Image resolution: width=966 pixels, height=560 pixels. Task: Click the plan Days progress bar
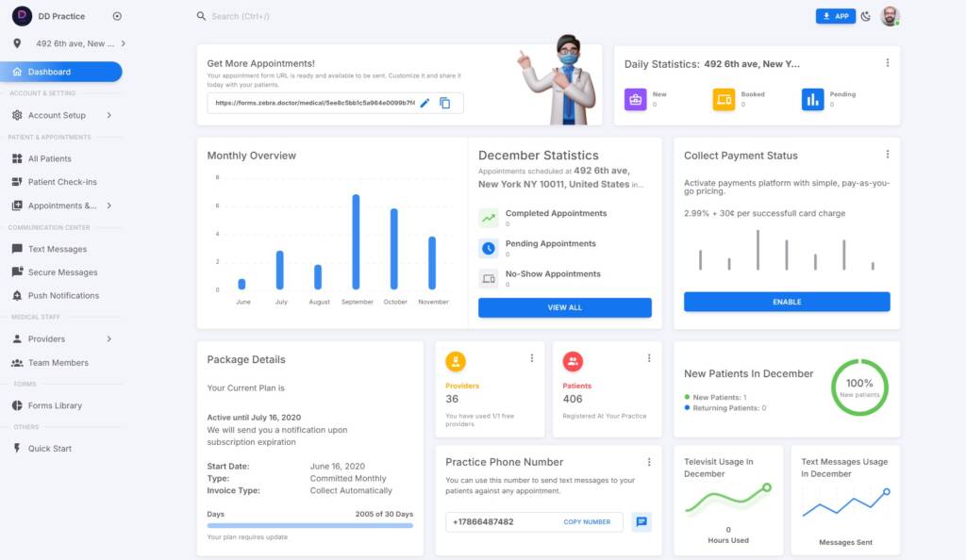[x=309, y=525]
